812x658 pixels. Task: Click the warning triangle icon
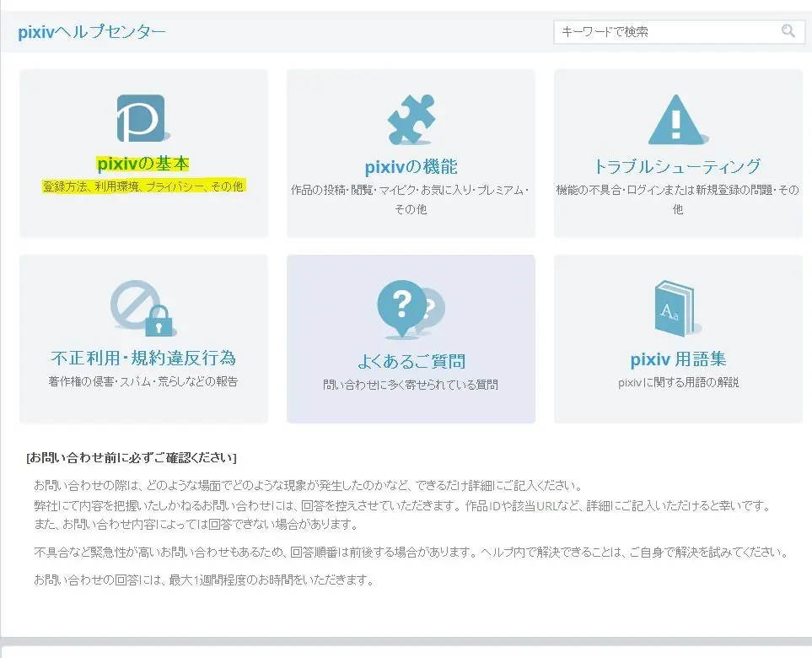677,120
